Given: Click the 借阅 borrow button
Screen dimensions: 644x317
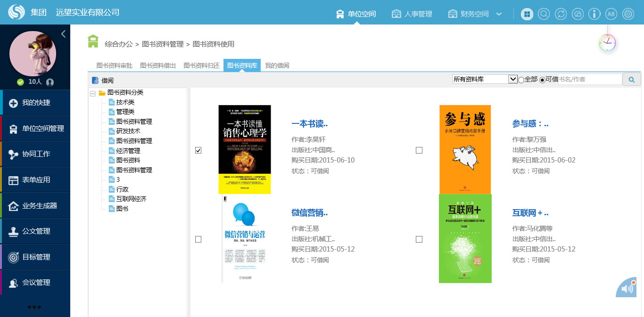Looking at the screenshot, I should pos(103,81).
